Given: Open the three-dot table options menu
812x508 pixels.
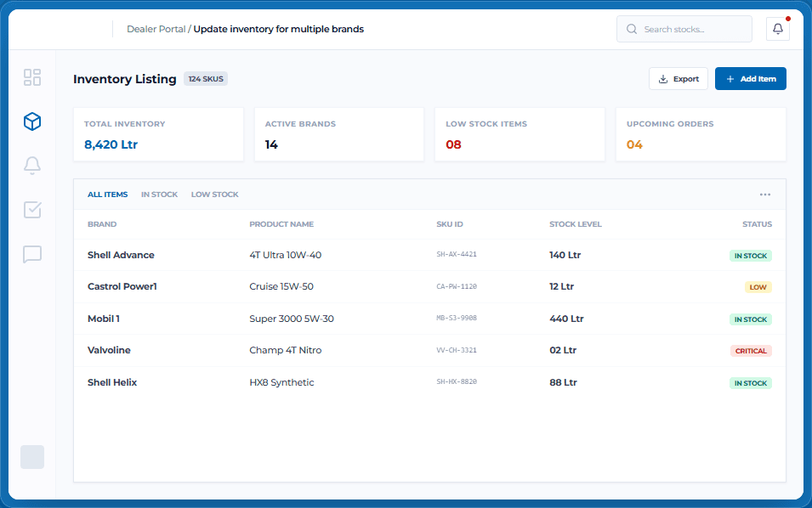Looking at the screenshot, I should coord(765,195).
